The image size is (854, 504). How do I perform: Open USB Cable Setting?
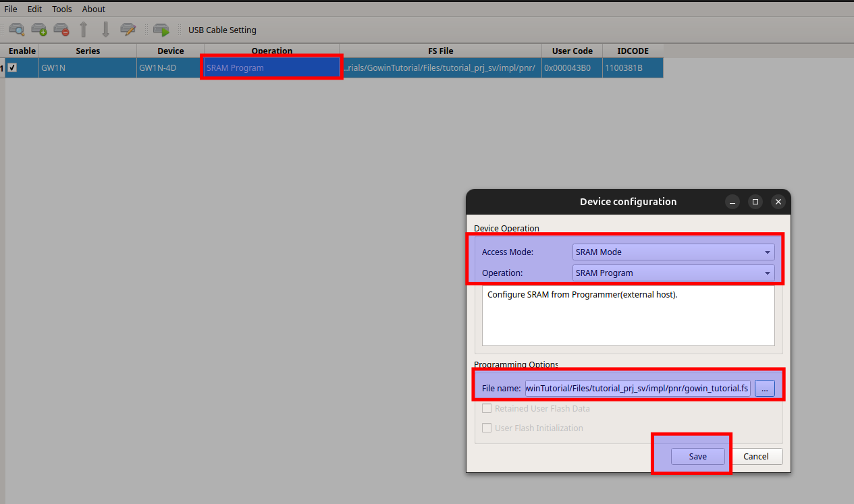tap(222, 30)
